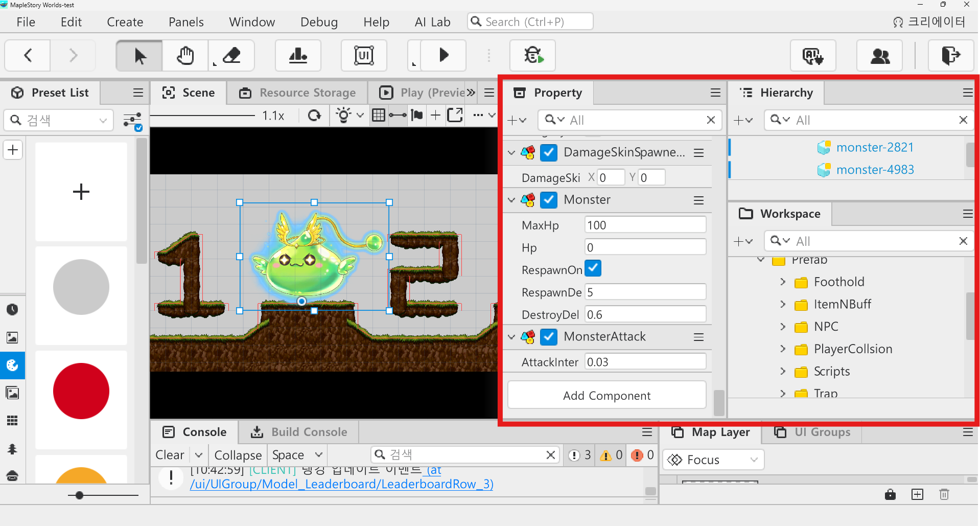This screenshot has width=980, height=526.
Task: Lock the map layer with padlock icon
Action: 890,494
